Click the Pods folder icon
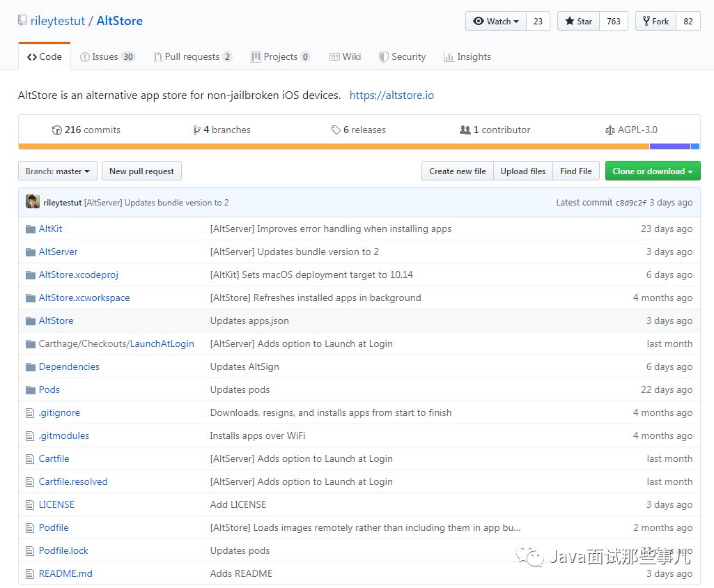Image resolution: width=714 pixels, height=588 pixels. tap(31, 390)
